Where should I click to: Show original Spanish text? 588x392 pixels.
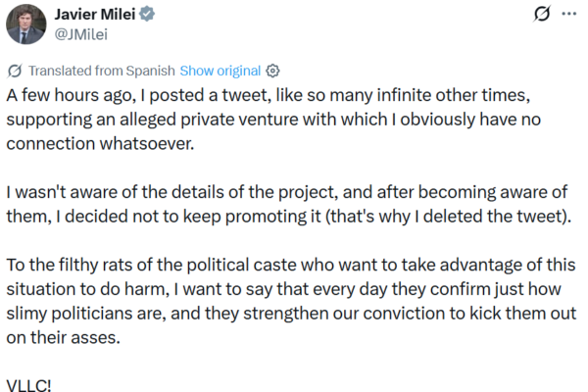pos(220,71)
